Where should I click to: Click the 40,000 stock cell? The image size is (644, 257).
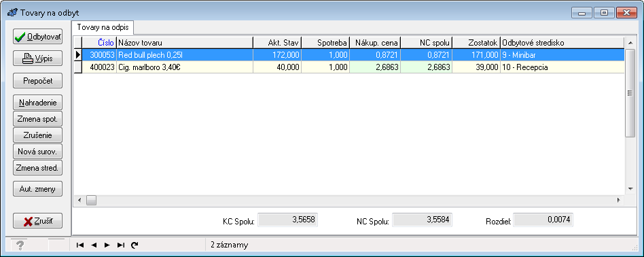pos(277,67)
